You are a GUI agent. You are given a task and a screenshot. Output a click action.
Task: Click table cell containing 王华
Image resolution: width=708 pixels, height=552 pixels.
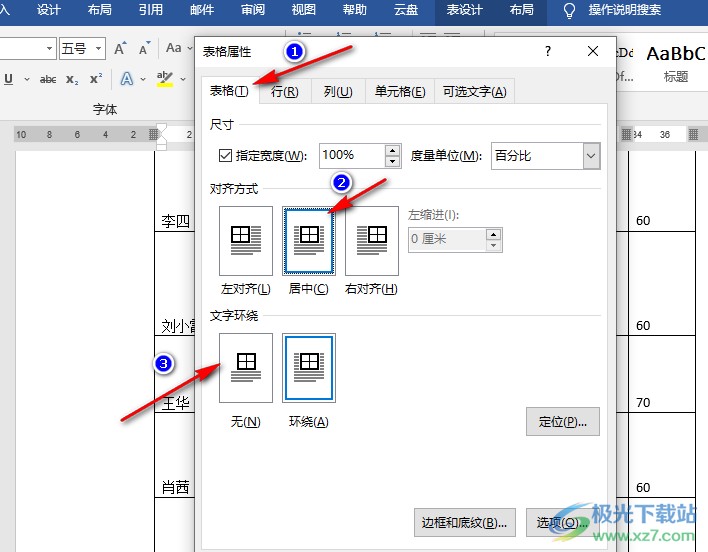point(175,403)
